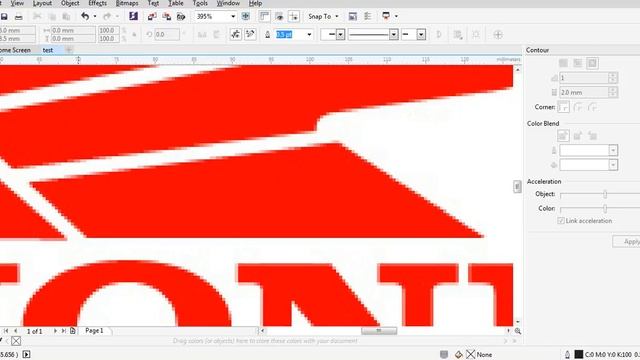Choose the Bevel corner icon

(x=593, y=107)
